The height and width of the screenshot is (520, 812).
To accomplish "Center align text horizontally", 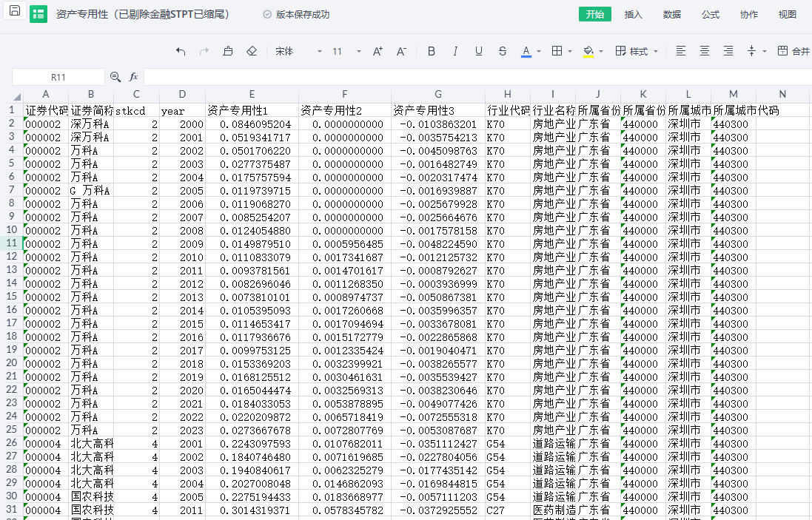I will coord(705,51).
